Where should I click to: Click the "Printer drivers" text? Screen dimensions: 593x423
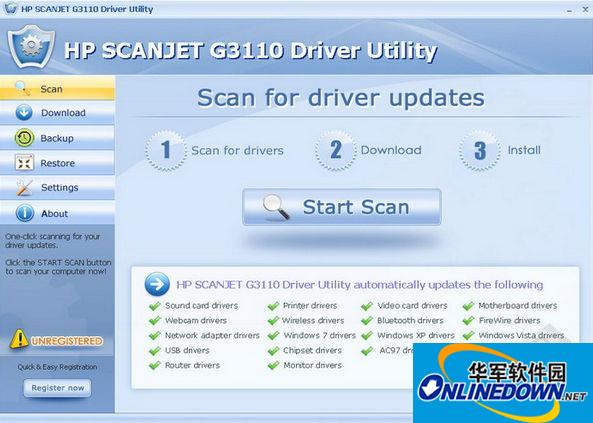click(310, 305)
